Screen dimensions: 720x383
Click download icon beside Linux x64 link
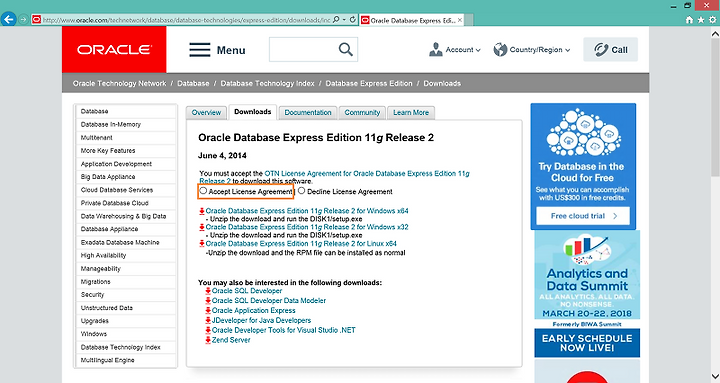(202, 244)
